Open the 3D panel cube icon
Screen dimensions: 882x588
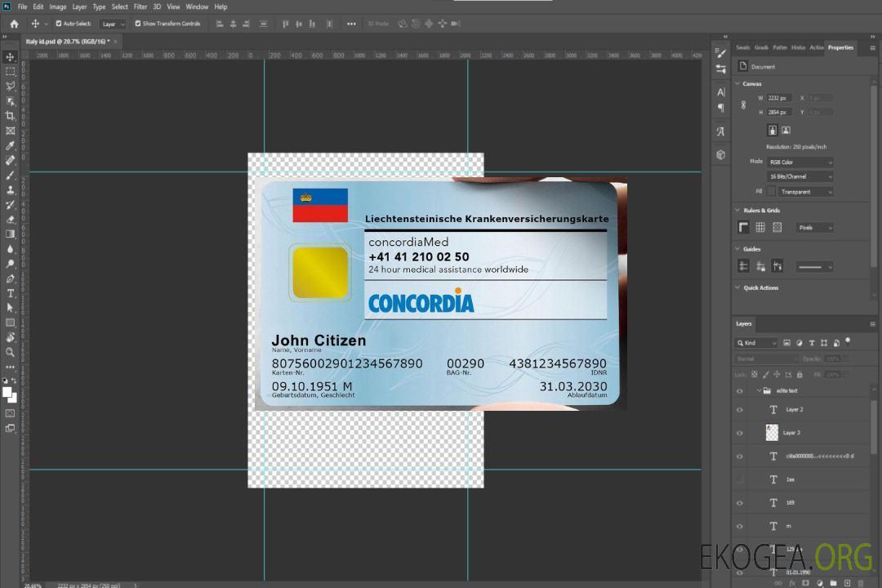720,154
